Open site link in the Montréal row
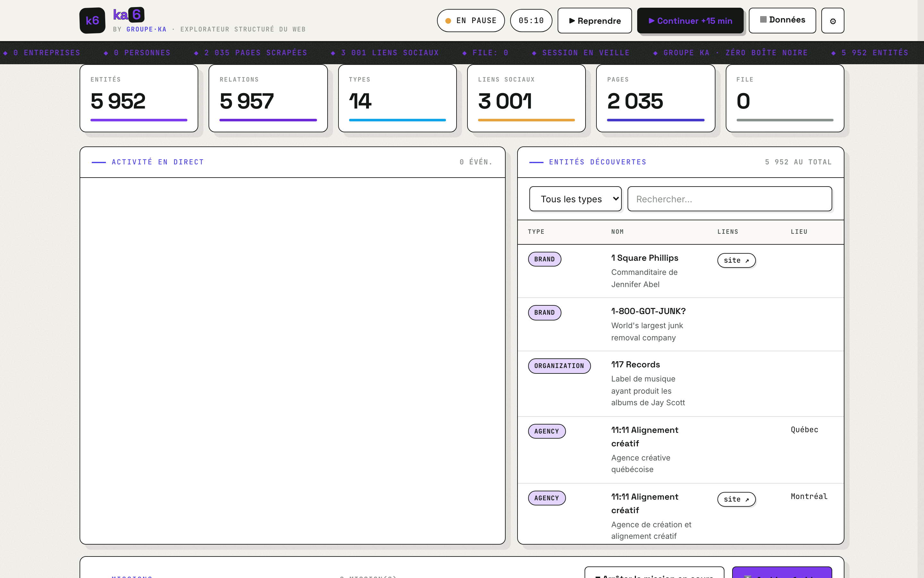 click(x=737, y=499)
